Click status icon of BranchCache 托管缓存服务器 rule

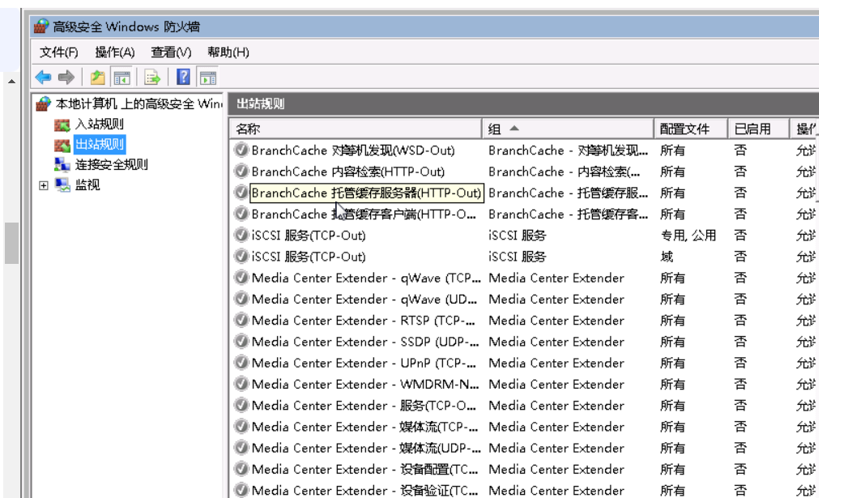[x=241, y=192]
